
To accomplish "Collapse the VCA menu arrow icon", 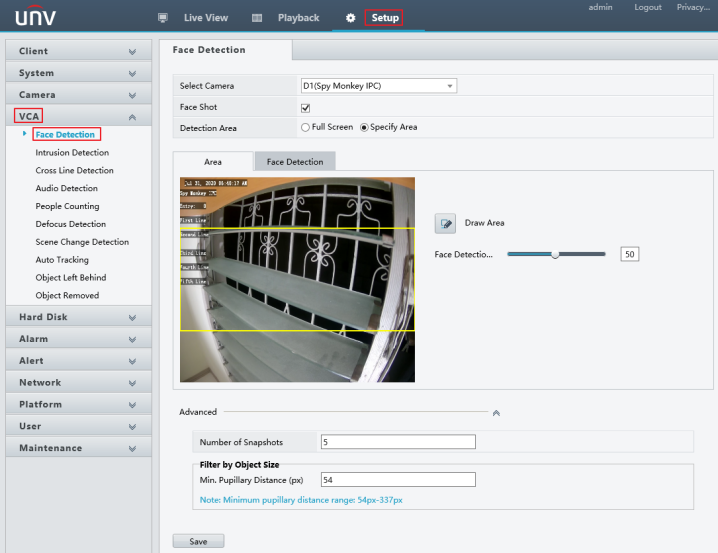I will tap(132, 117).
